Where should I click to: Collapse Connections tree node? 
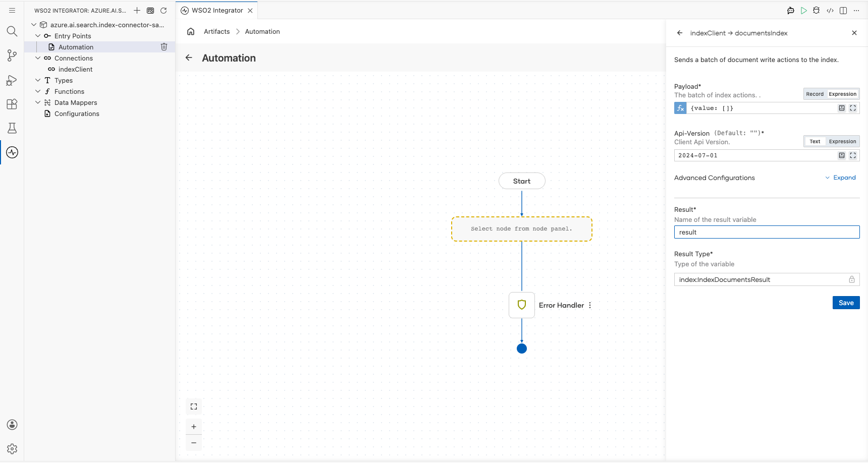38,58
